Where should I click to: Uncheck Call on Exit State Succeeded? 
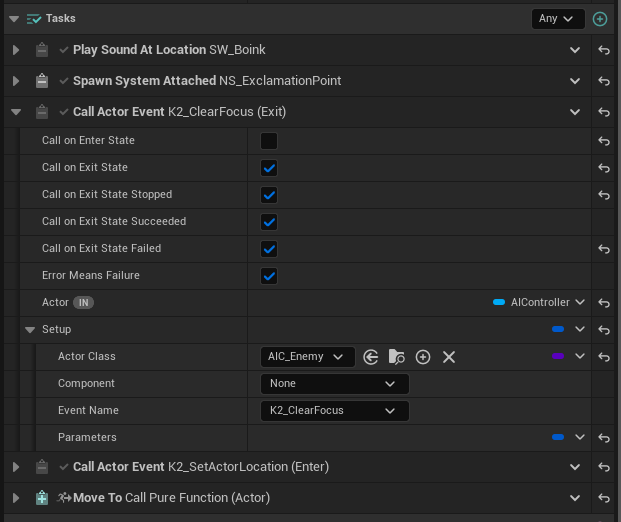click(269, 222)
